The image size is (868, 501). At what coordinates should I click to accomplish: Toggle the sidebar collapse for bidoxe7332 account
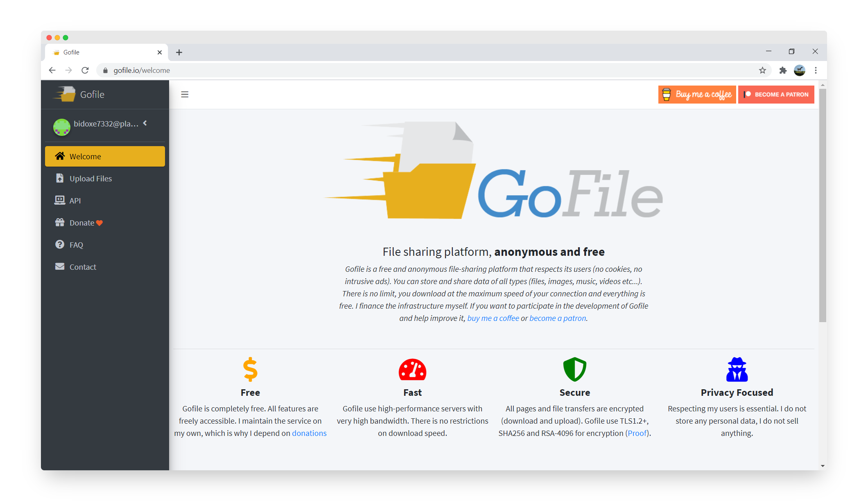point(147,124)
